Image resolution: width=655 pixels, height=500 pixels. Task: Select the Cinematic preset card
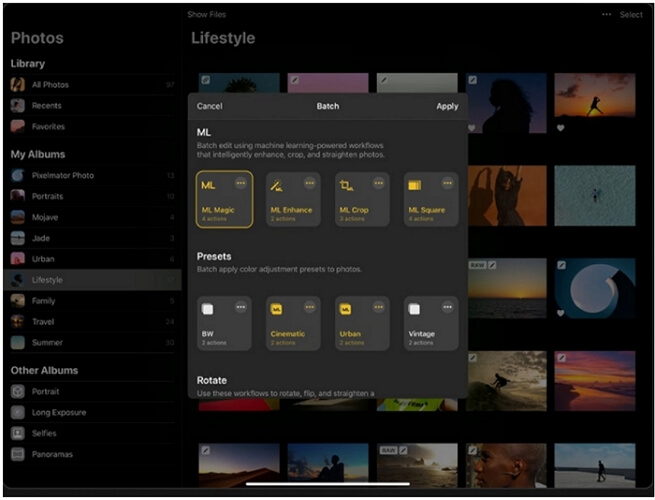[293, 323]
